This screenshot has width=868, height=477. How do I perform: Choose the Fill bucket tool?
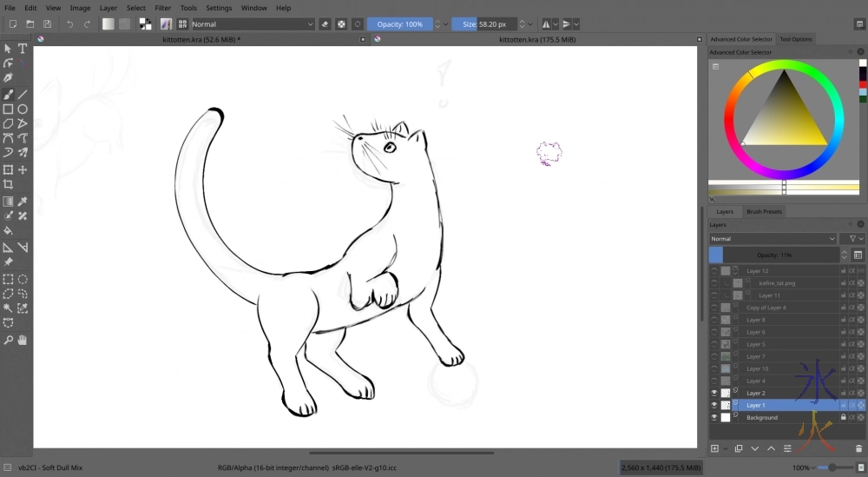point(8,231)
